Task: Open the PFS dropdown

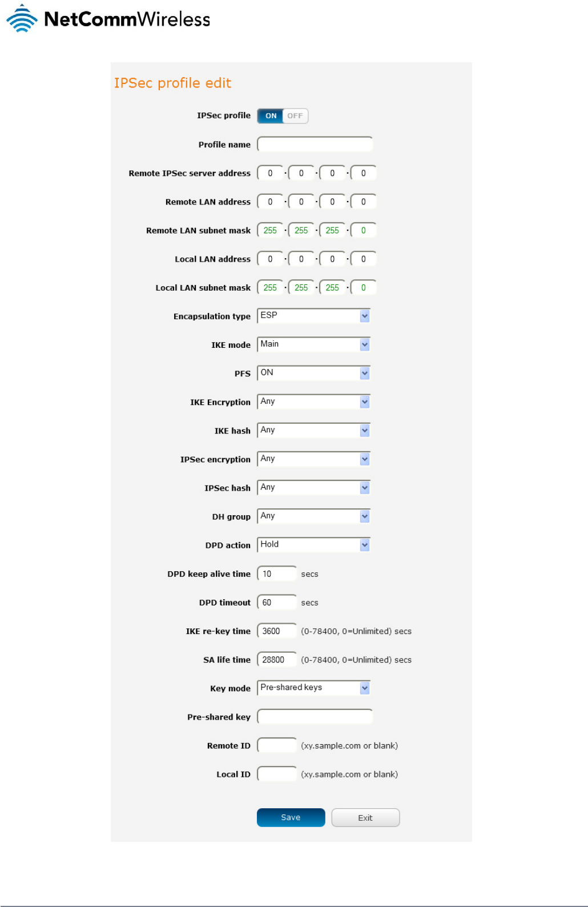Action: [x=313, y=373]
